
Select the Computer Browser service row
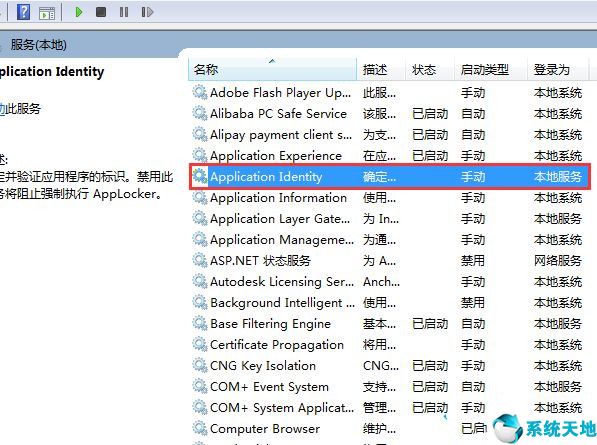(388, 429)
